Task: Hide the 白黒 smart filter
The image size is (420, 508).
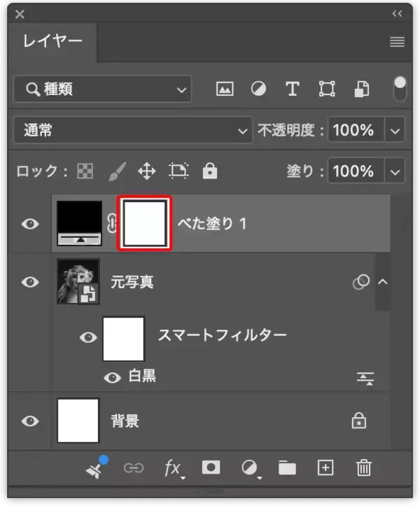Action: [x=113, y=377]
